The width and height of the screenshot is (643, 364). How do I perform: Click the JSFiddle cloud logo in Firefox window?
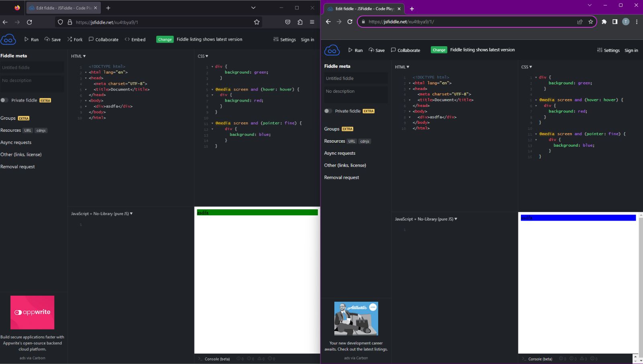8,39
